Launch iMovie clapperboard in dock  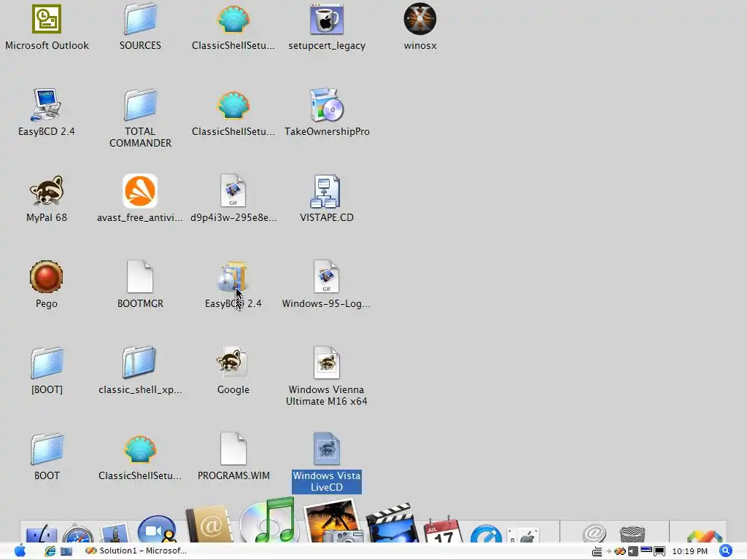coord(392,524)
